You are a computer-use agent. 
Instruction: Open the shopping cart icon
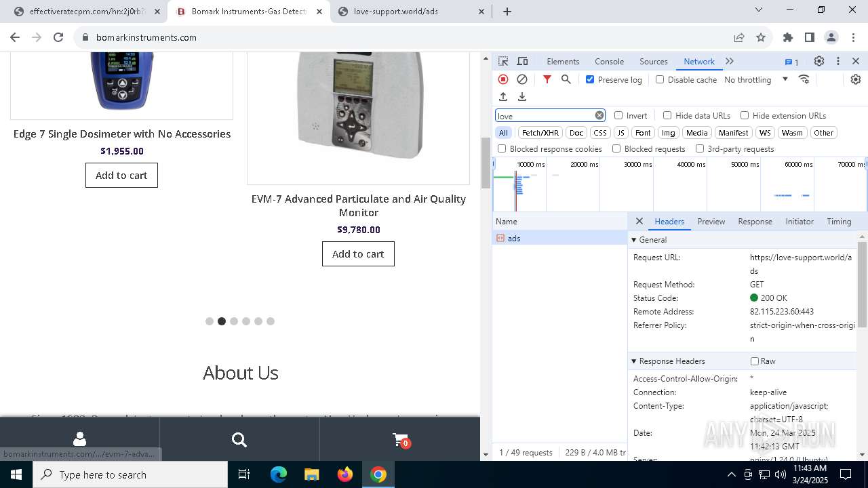tap(401, 440)
